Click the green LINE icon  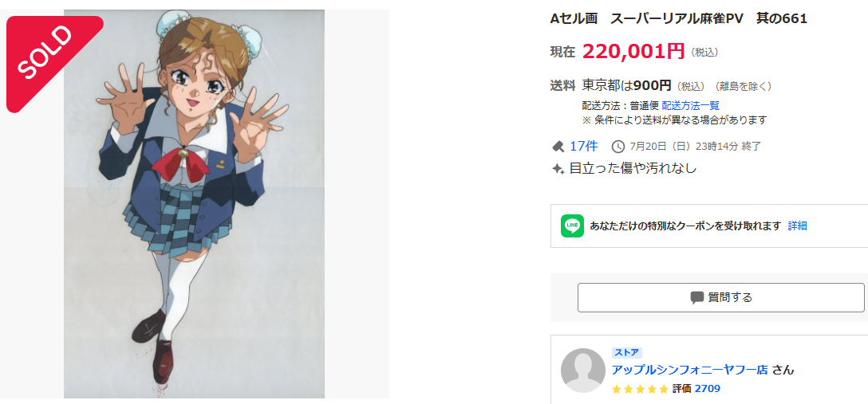[572, 226]
